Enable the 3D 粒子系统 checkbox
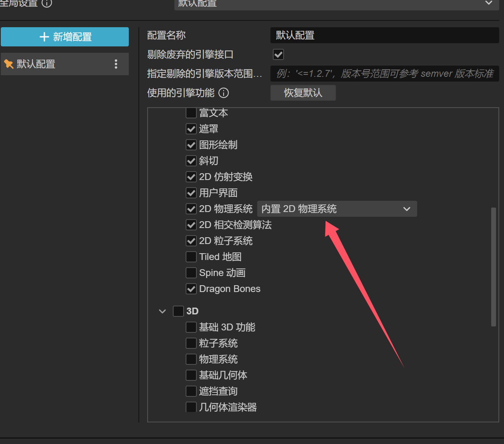 point(191,343)
